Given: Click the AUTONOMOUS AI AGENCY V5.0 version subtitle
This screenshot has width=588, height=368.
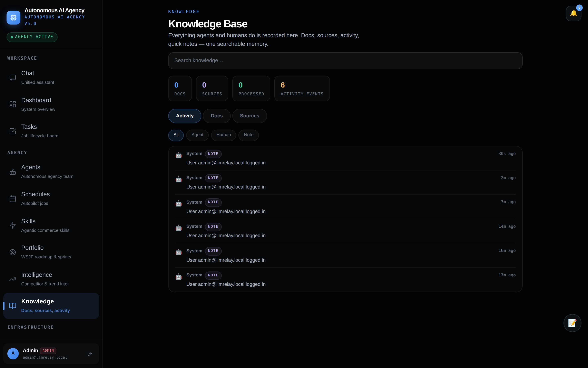Looking at the screenshot, I should [55, 20].
